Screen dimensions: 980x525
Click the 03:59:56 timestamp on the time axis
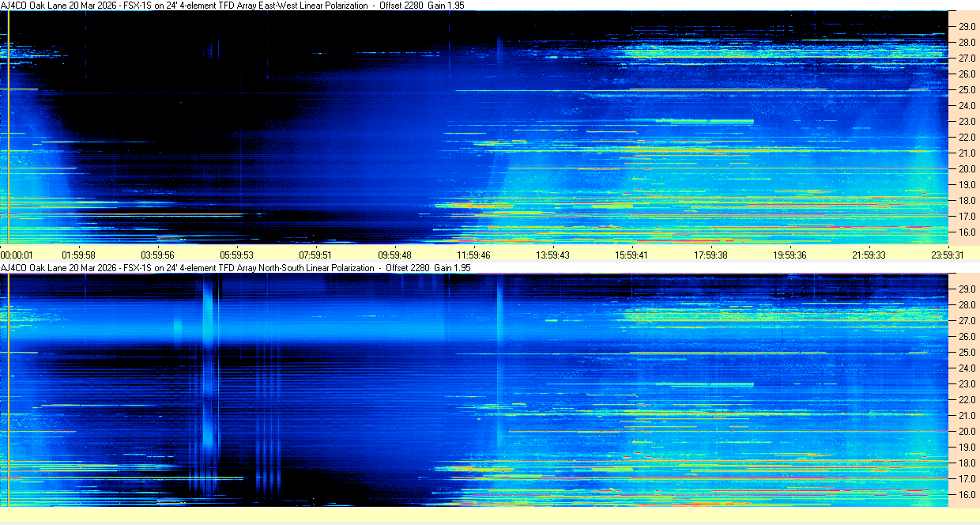158,255
